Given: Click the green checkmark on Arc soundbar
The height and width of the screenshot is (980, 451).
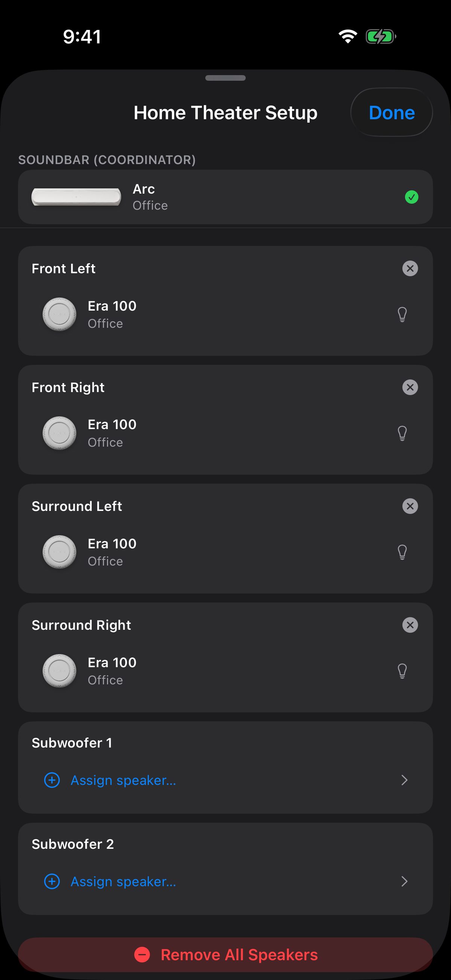Looking at the screenshot, I should [411, 197].
